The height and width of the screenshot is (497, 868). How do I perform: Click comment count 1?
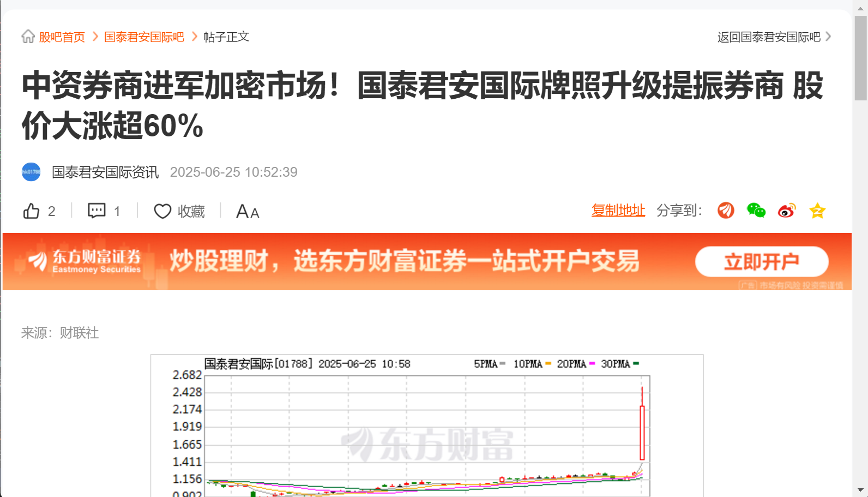(x=117, y=211)
